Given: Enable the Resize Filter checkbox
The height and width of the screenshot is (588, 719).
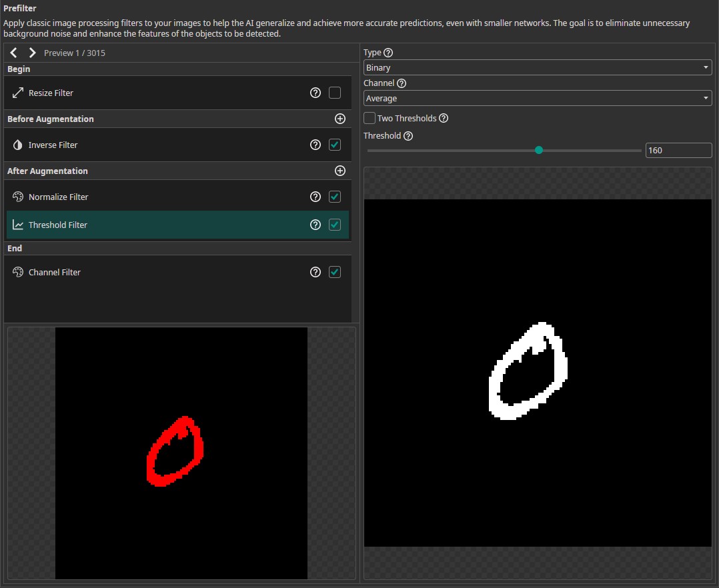Looking at the screenshot, I should tap(335, 93).
